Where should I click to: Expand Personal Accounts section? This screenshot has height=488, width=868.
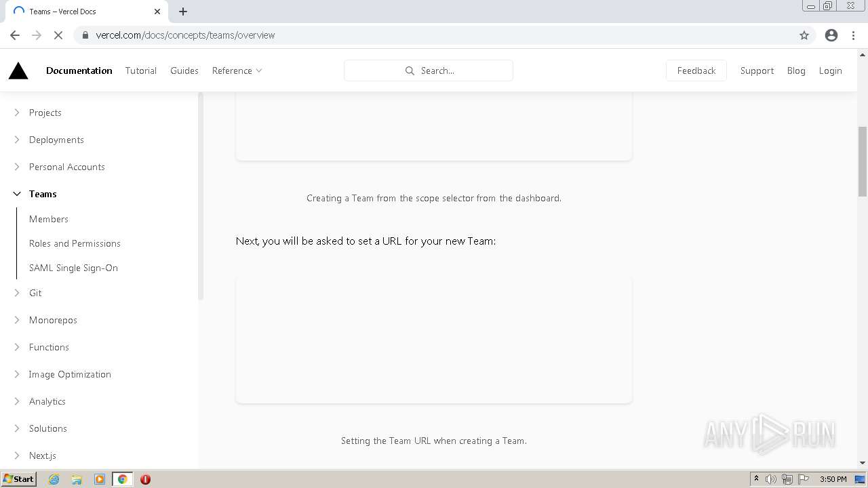pyautogui.click(x=17, y=167)
